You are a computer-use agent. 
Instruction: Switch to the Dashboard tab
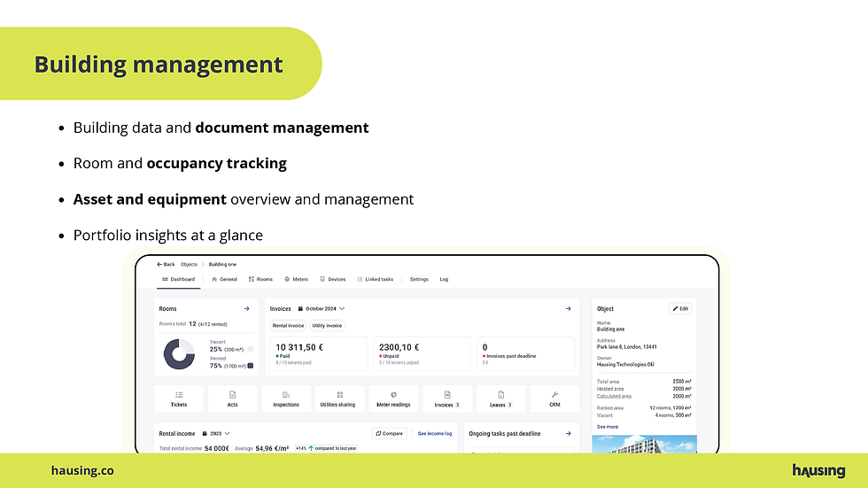(178, 279)
